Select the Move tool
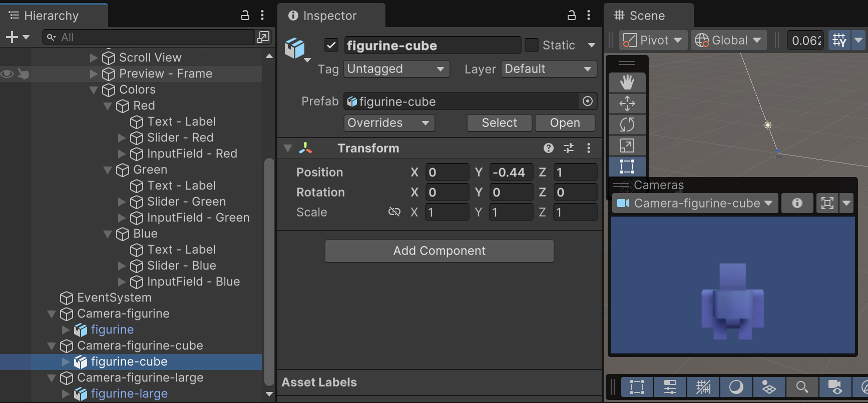 tap(627, 103)
